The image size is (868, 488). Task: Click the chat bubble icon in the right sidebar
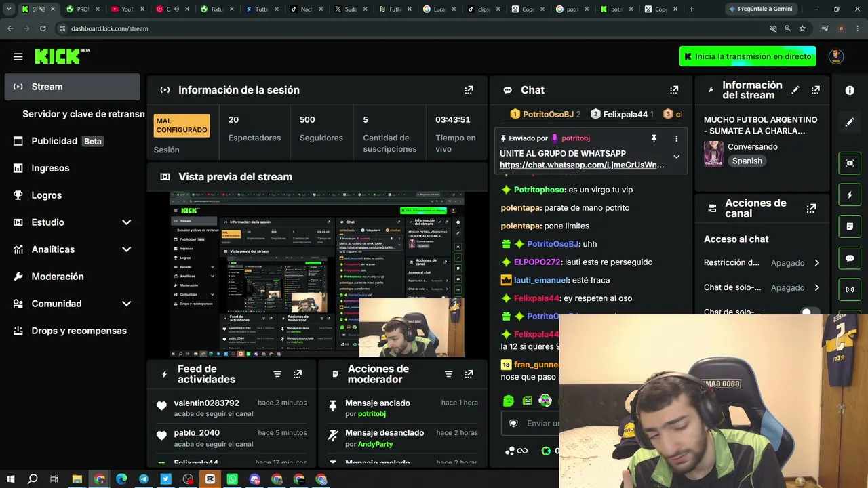(850, 258)
